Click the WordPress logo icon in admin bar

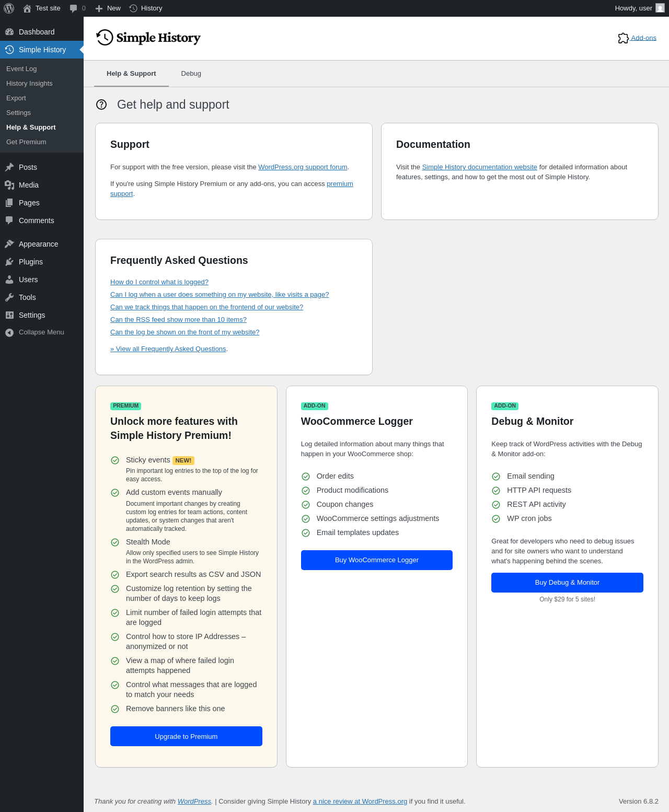click(9, 8)
